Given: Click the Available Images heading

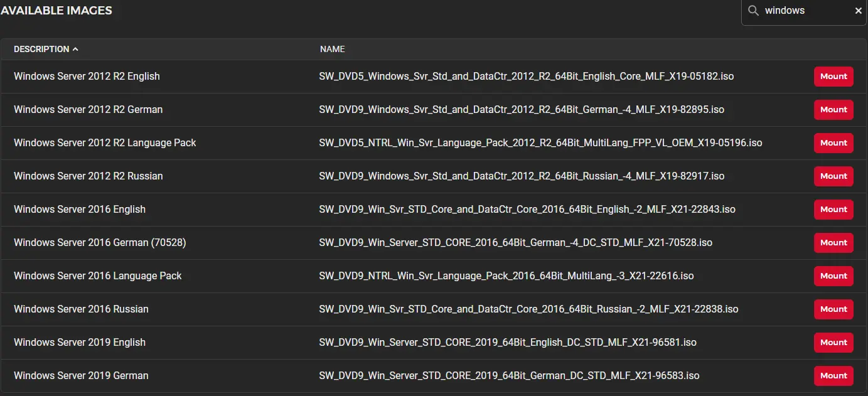Looking at the screenshot, I should click(56, 11).
